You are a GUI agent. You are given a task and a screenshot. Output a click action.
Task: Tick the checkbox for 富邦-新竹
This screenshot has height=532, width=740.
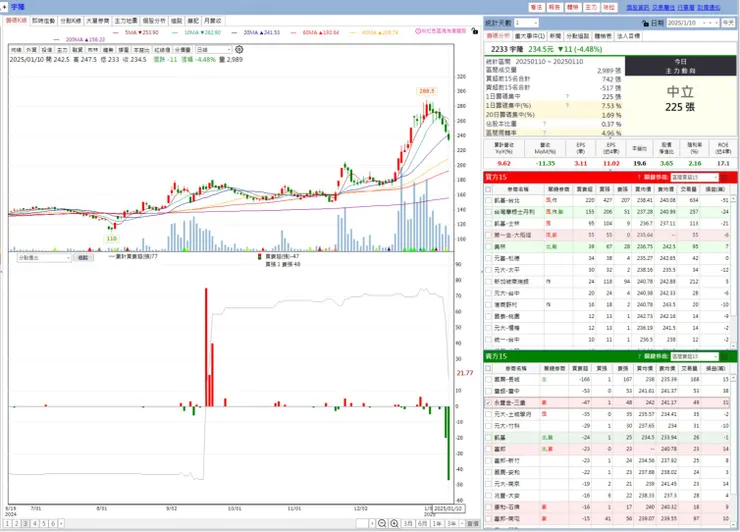[488, 461]
